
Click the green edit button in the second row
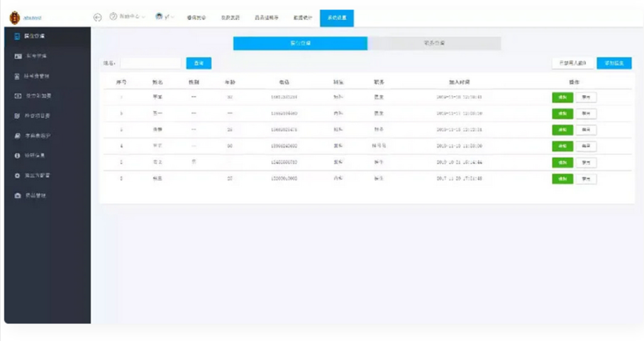click(x=562, y=114)
